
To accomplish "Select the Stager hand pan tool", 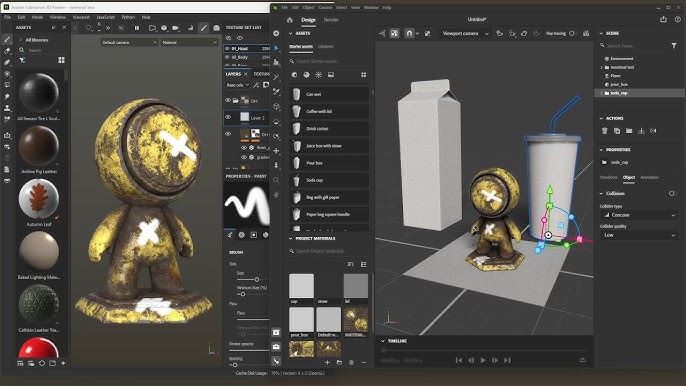I will (x=276, y=194).
